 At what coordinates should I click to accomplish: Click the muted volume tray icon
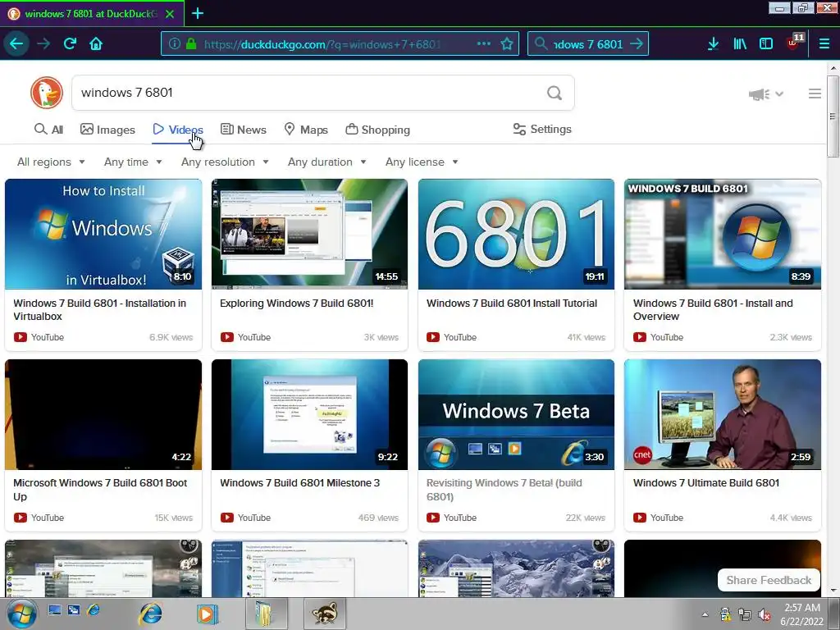765,614
